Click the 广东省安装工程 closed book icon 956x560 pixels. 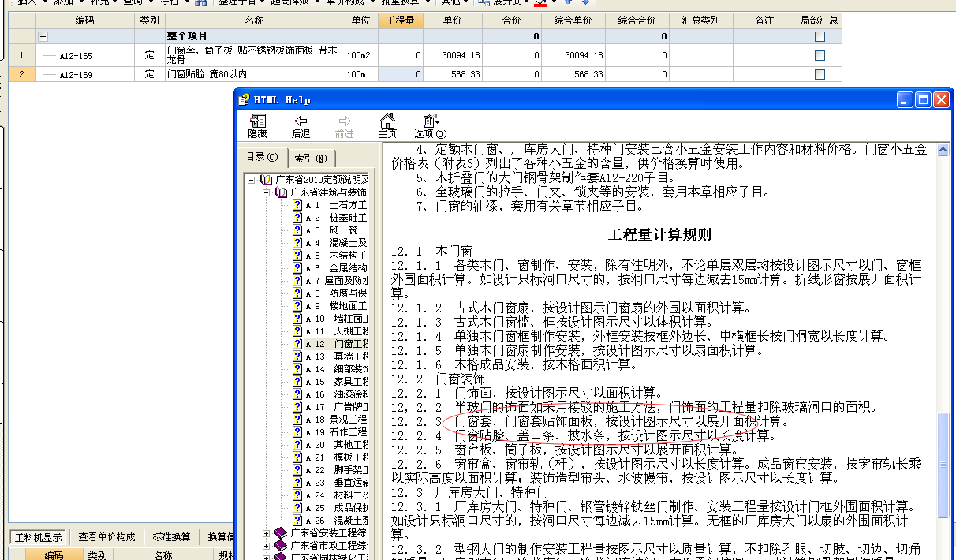coord(282,534)
